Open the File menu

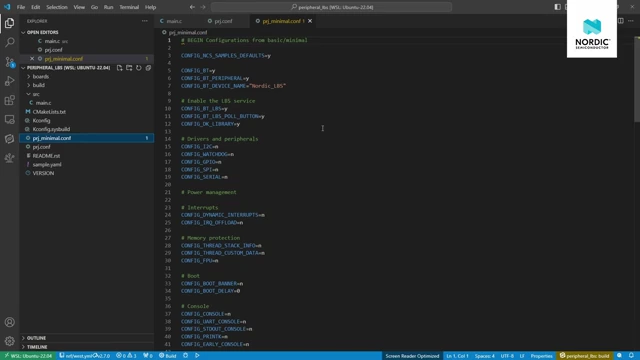pos(21,7)
